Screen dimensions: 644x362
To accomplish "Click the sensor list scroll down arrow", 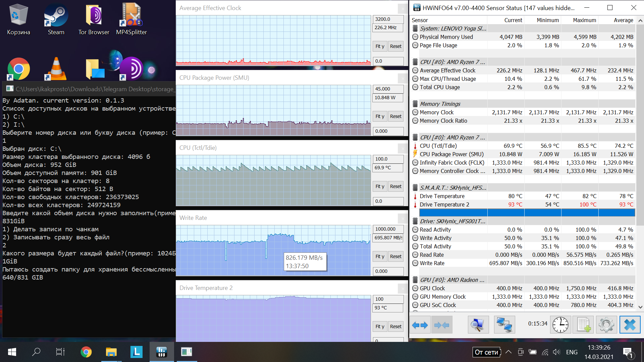I will pos(640,307).
